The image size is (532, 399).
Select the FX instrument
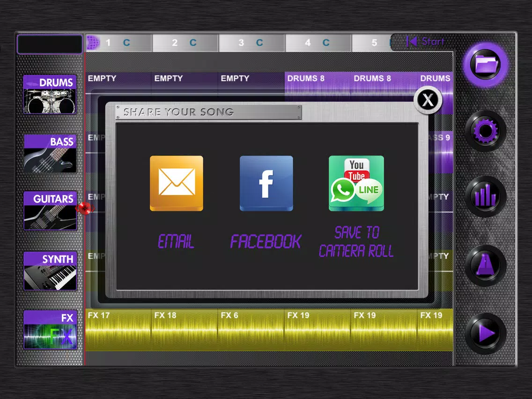point(50,330)
